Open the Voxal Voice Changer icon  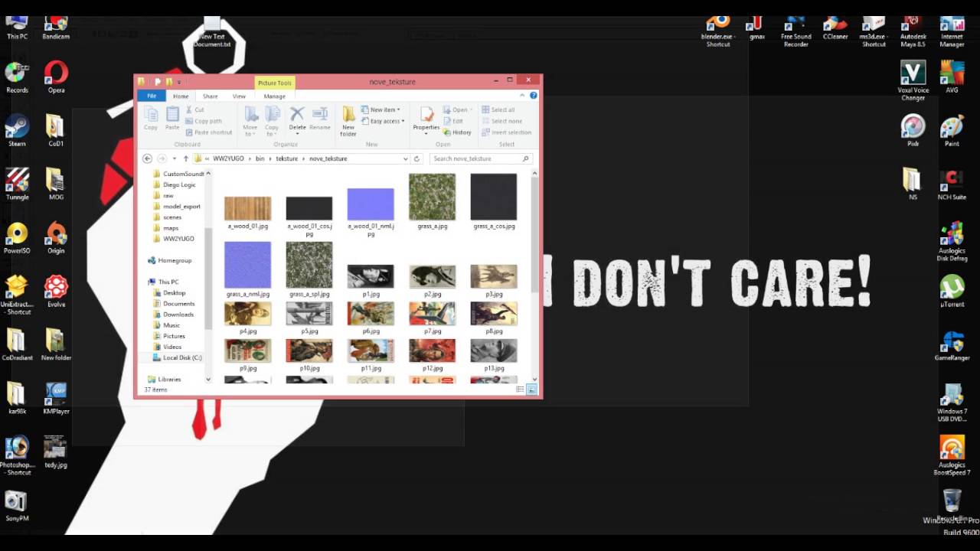pyautogui.click(x=913, y=80)
